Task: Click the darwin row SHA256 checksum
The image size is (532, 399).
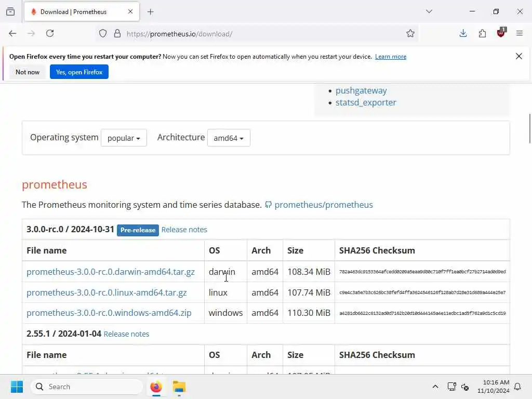Action: point(422,272)
